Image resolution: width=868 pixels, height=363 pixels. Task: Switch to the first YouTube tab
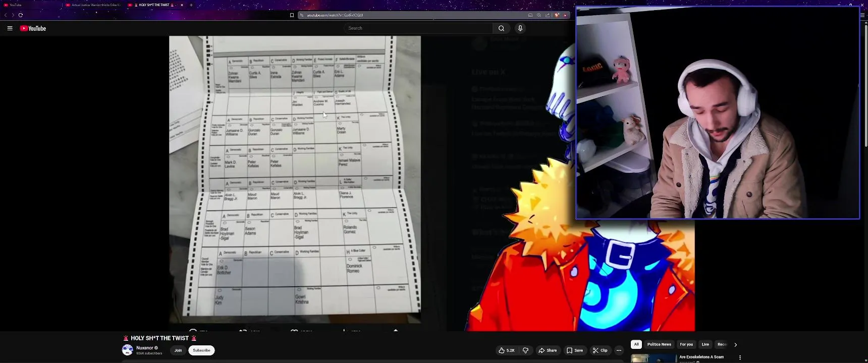pyautogui.click(x=30, y=5)
